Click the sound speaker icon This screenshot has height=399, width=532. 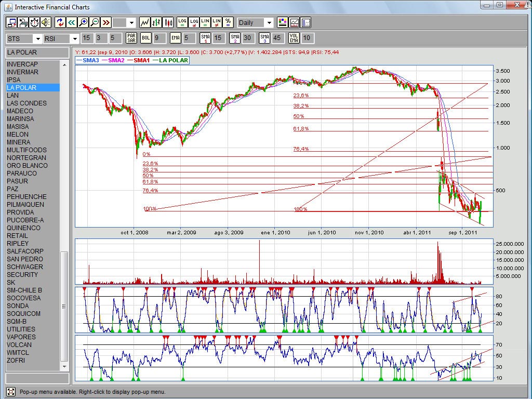(46, 22)
